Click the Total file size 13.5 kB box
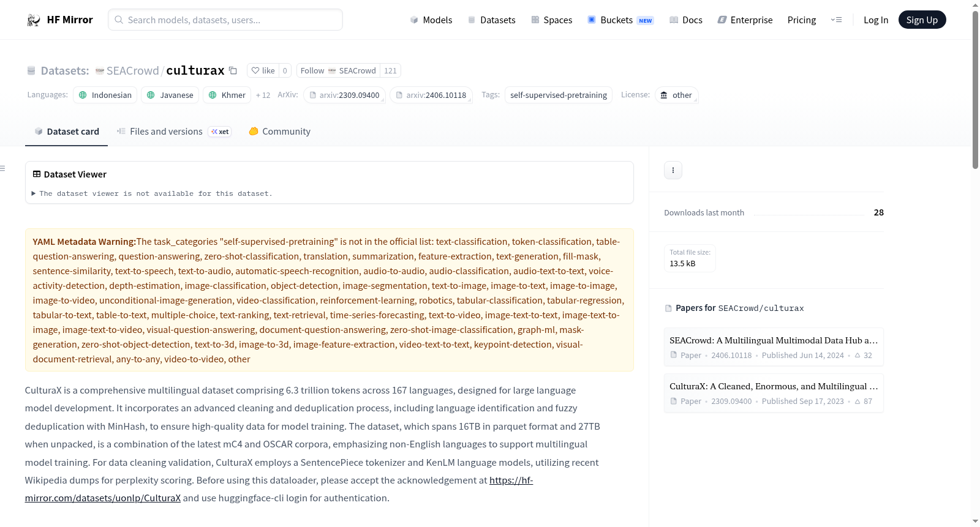The width and height of the screenshot is (980, 527). pos(690,258)
